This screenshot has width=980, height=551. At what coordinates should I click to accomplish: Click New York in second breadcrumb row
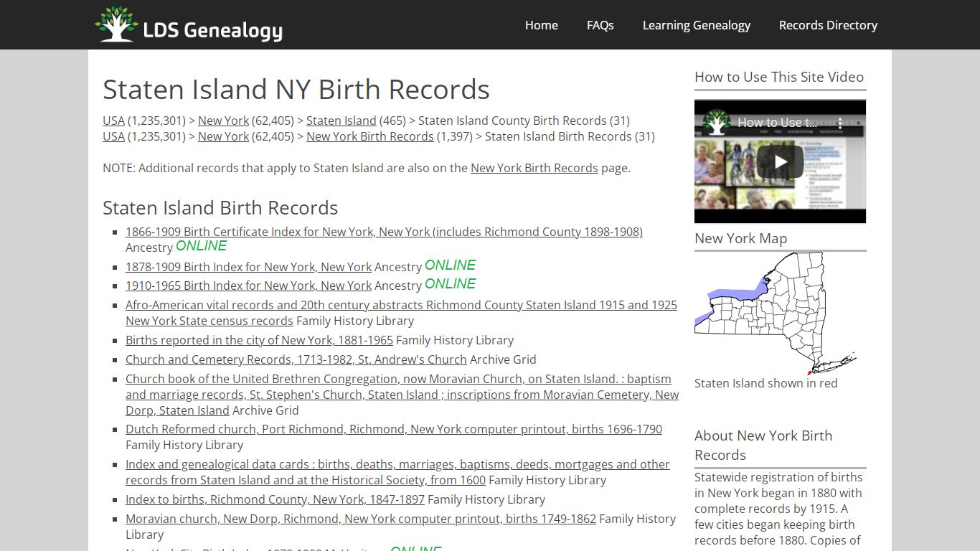pos(223,136)
